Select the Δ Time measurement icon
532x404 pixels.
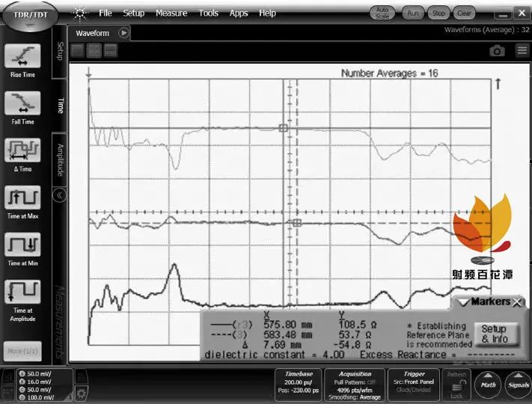coord(22,150)
